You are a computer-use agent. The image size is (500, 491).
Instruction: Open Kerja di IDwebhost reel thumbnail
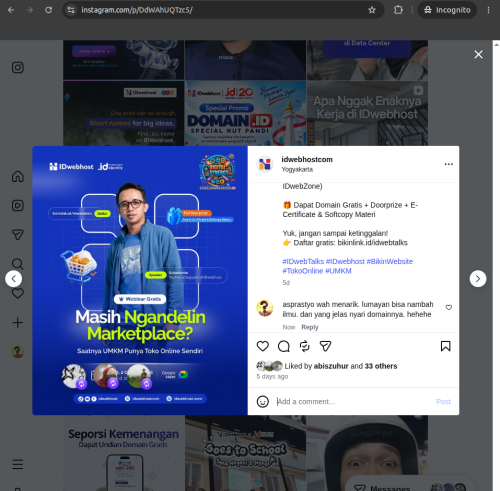367,113
